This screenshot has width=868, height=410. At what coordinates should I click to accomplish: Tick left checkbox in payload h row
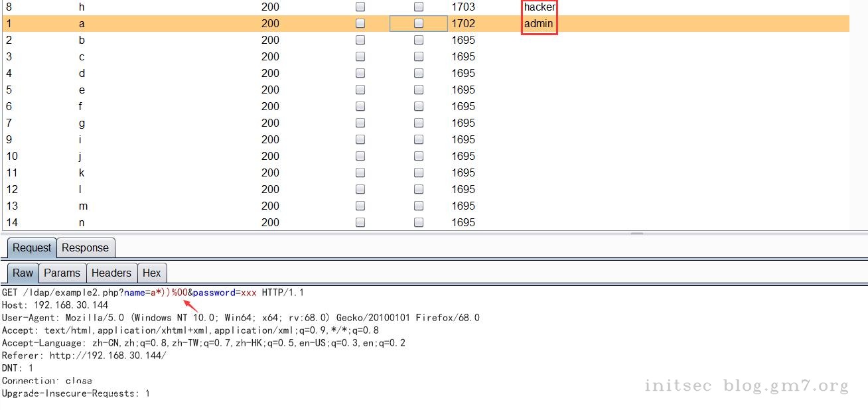360,7
